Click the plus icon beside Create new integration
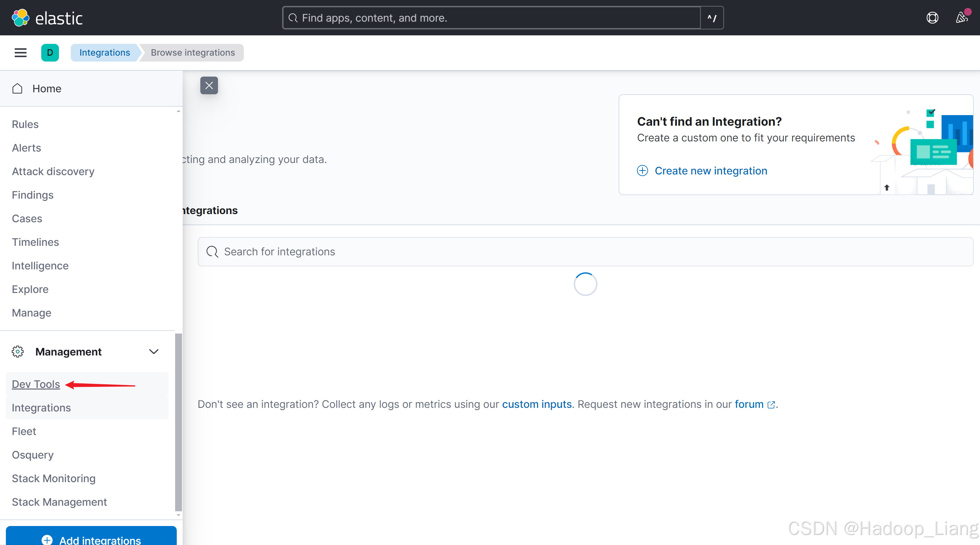The image size is (980, 545). [642, 171]
